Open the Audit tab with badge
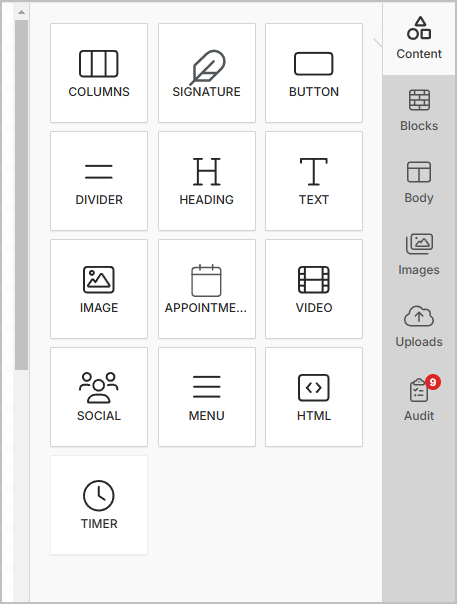 [x=419, y=399]
